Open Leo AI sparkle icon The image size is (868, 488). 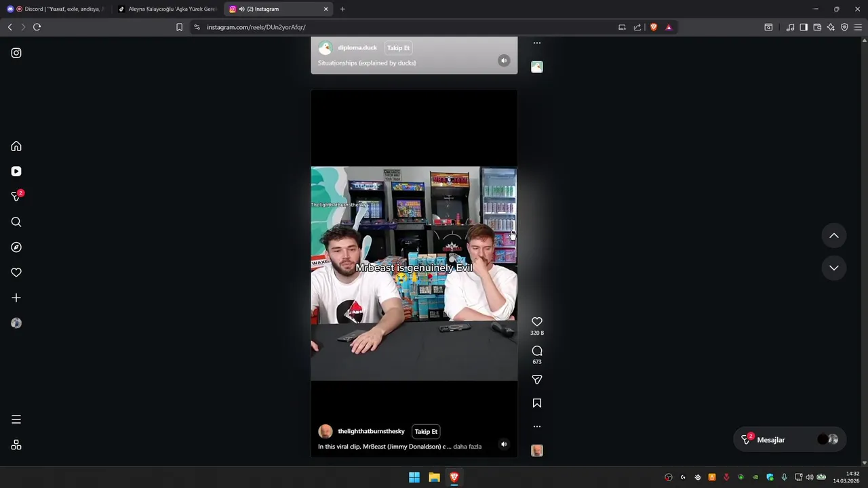[x=831, y=27]
